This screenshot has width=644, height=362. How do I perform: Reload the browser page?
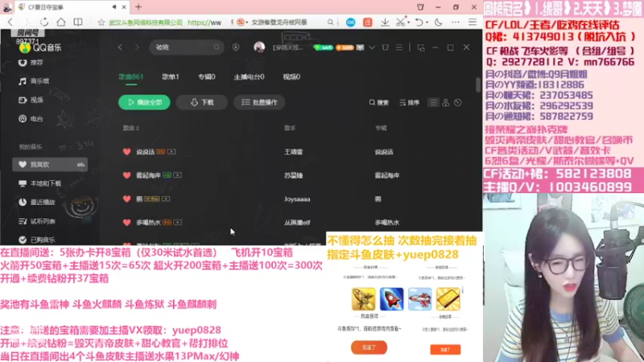[x=44, y=23]
